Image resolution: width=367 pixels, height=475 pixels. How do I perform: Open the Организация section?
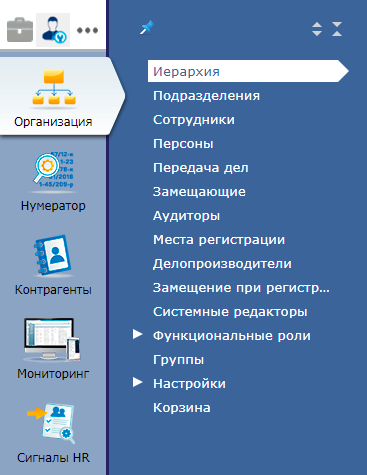pos(53,97)
